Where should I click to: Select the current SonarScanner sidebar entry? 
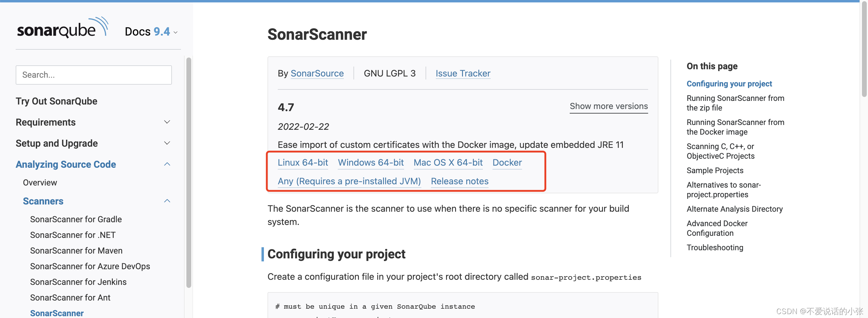point(57,313)
